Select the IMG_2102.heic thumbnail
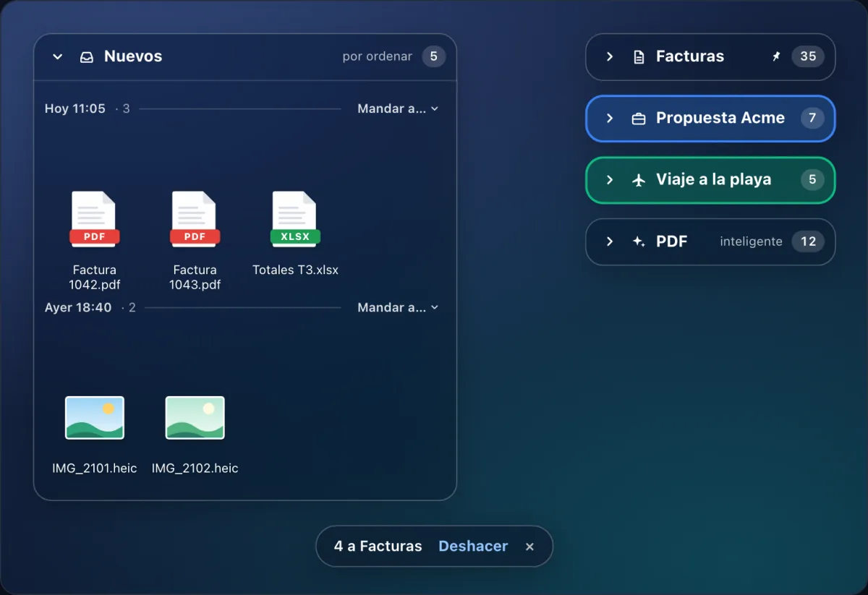Image resolution: width=868 pixels, height=595 pixels. [x=195, y=418]
